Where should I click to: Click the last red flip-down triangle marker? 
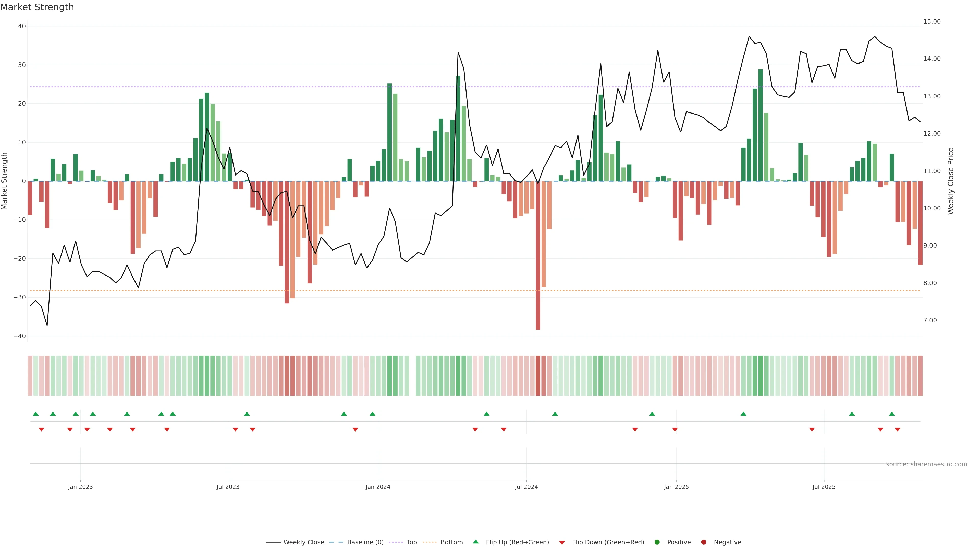[x=898, y=429]
